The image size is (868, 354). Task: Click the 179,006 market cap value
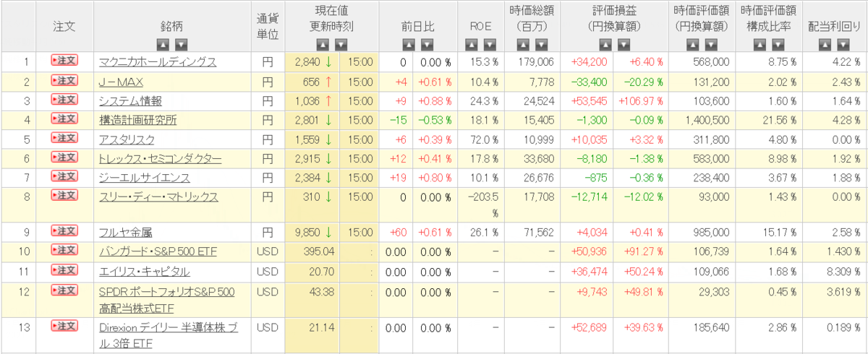pyautogui.click(x=537, y=62)
